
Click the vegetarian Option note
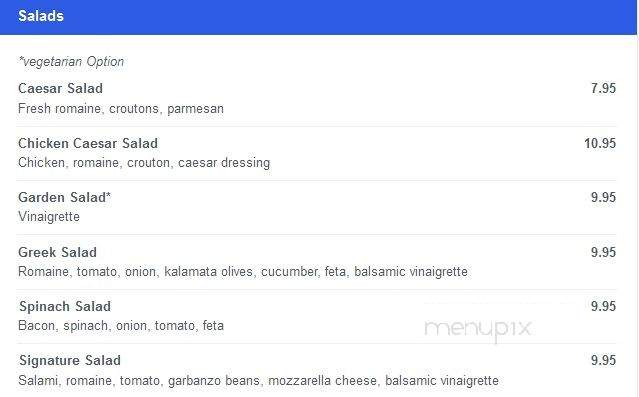pos(71,62)
